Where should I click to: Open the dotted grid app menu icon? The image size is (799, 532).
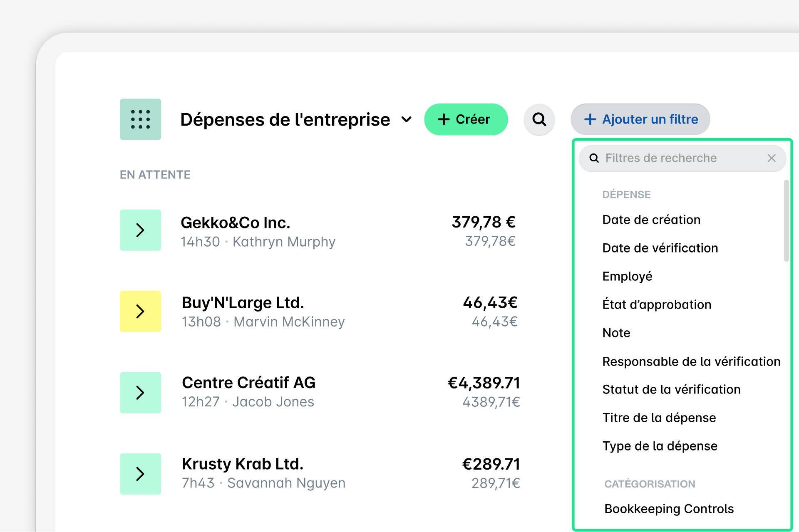[x=140, y=119]
